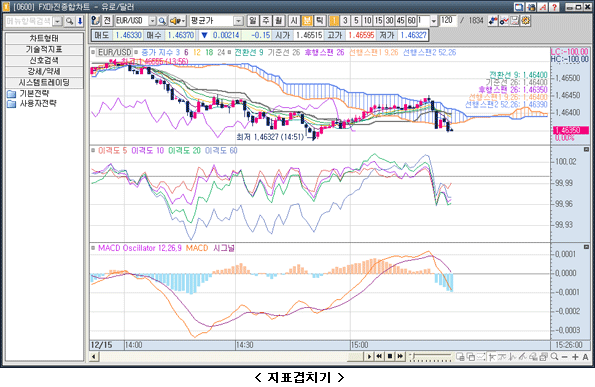Open the speaker alert icon menu
The width and height of the screenshot is (595, 387).
coord(177,21)
